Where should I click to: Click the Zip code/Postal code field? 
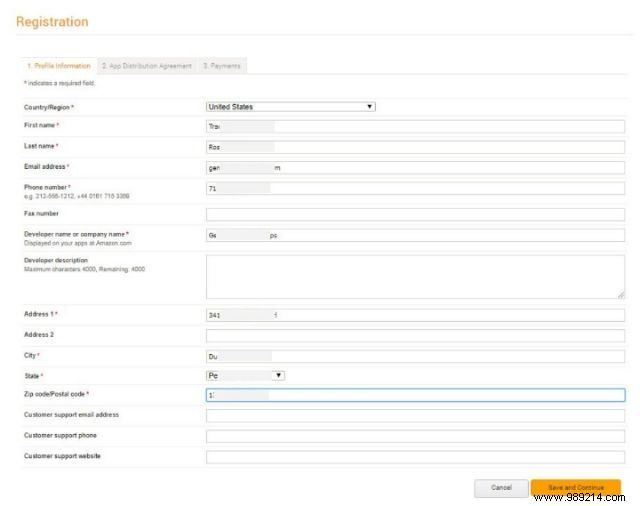pos(415,395)
